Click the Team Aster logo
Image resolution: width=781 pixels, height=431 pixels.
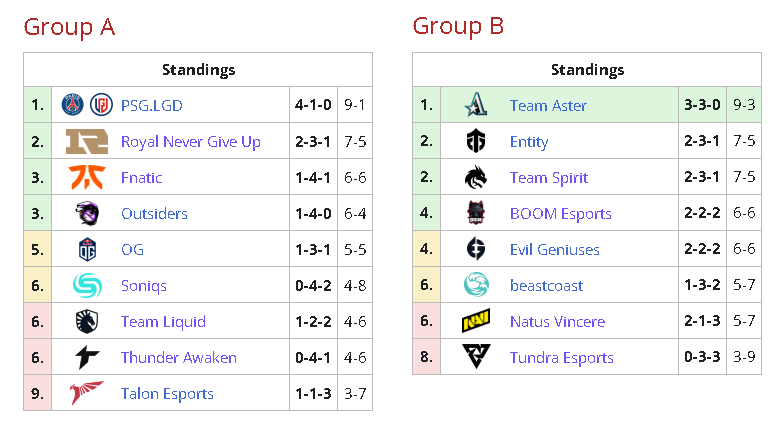pos(475,105)
